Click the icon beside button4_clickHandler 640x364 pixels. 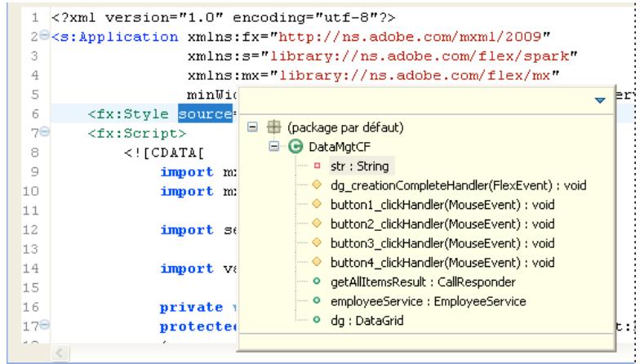[317, 261]
